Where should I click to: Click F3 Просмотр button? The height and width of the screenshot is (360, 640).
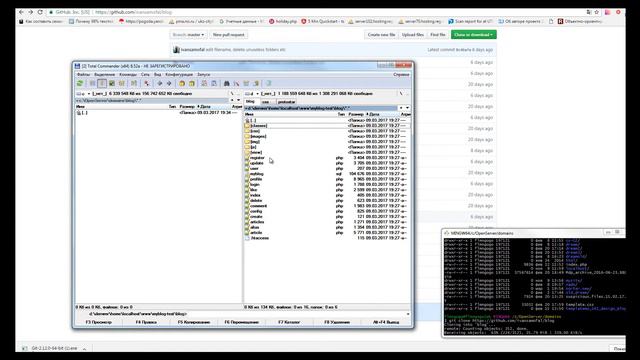pyautogui.click(x=98, y=322)
